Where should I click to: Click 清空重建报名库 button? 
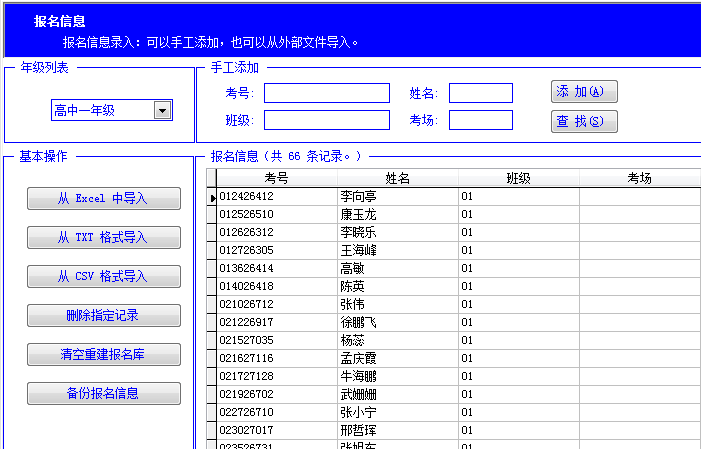(x=103, y=354)
